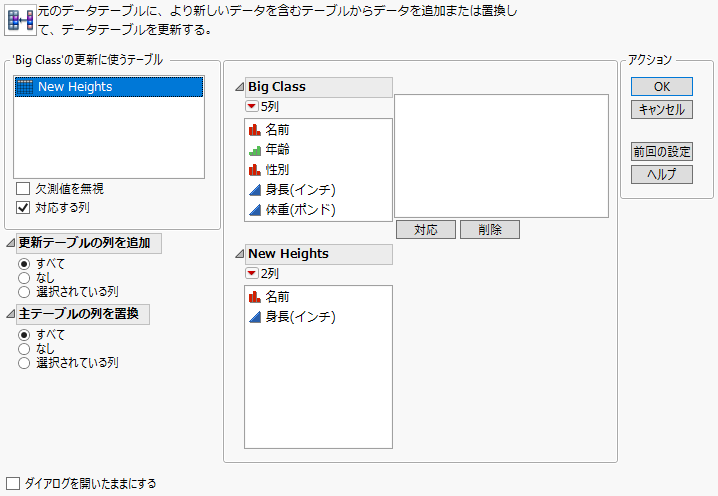Click the OK button
This screenshot has height=496, width=718.
click(x=661, y=87)
